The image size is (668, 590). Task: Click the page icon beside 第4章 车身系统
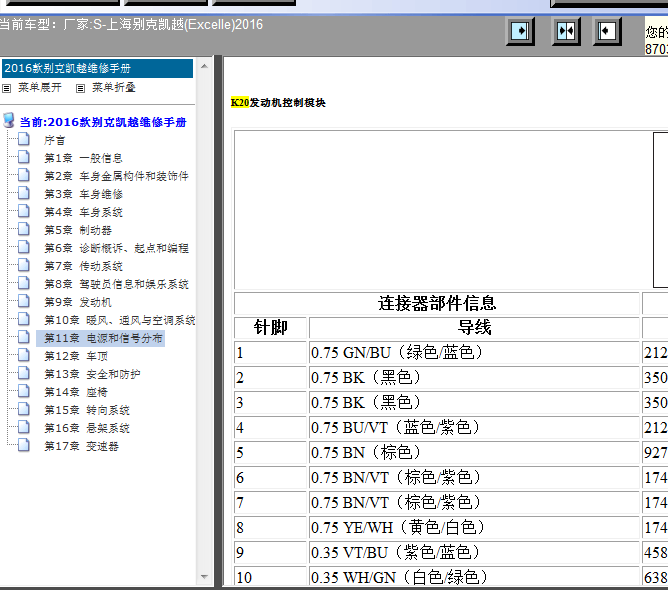[x=23, y=211]
